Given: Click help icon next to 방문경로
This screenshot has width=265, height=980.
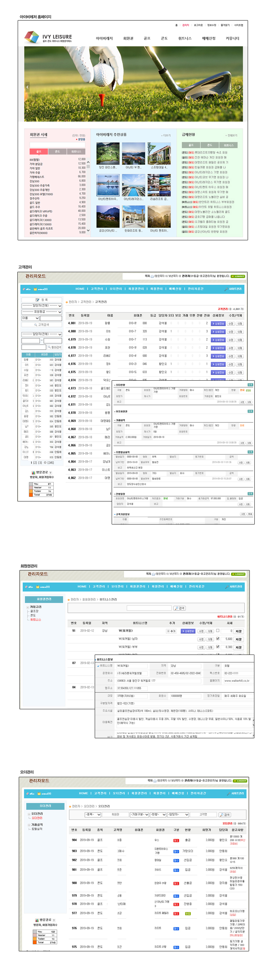Looking at the screenshot, I should [x=50, y=473].
